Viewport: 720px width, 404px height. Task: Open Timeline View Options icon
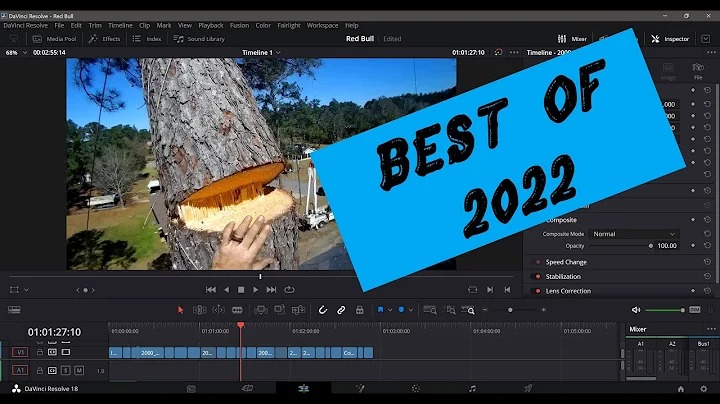(x=14, y=310)
